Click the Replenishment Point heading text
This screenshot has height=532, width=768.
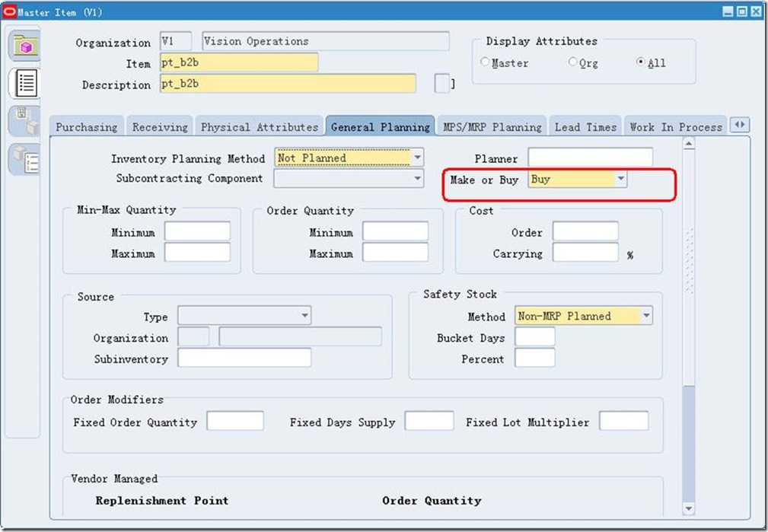pos(162,501)
